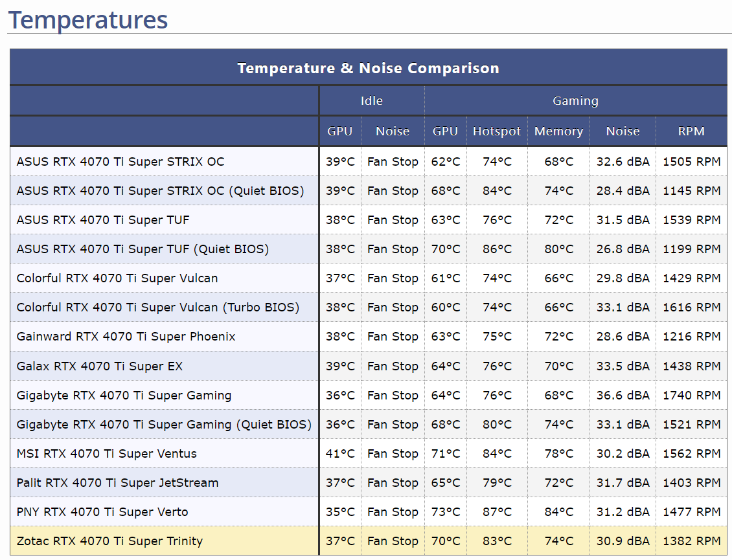Click 32.6 dBA noise value for STRIX OC
The width and height of the screenshot is (732, 560).
tap(623, 161)
